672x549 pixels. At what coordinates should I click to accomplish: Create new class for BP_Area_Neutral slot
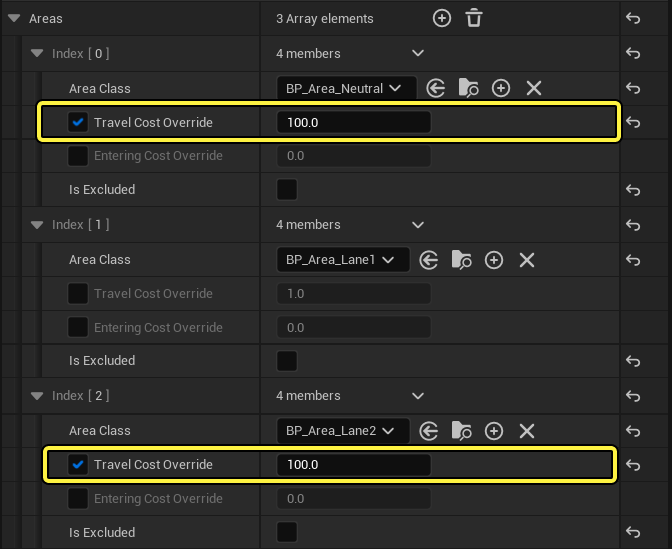coord(501,89)
